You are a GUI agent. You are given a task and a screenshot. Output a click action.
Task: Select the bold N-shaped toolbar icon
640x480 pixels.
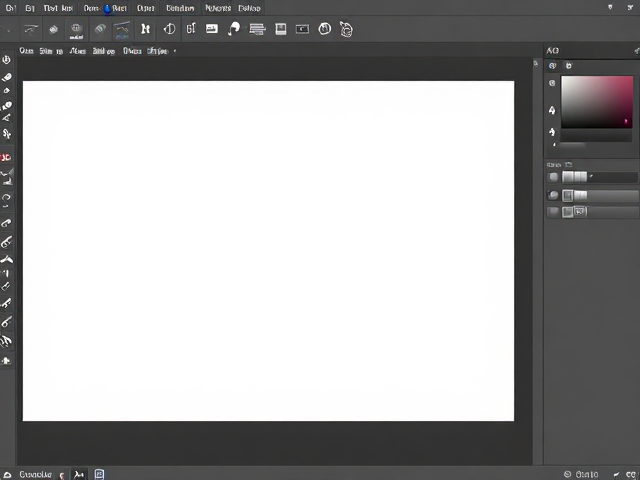tap(145, 29)
